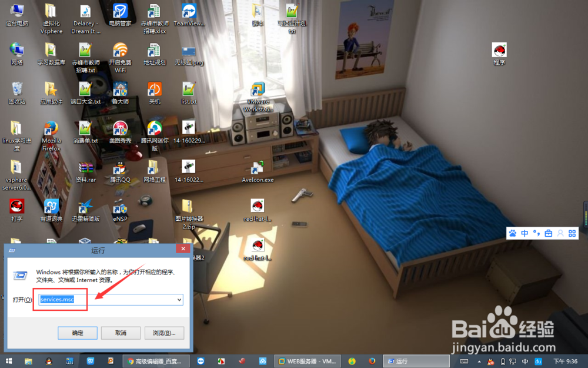Open the Baidu IME grid apps icon
The image size is (588, 368).
[x=572, y=233]
